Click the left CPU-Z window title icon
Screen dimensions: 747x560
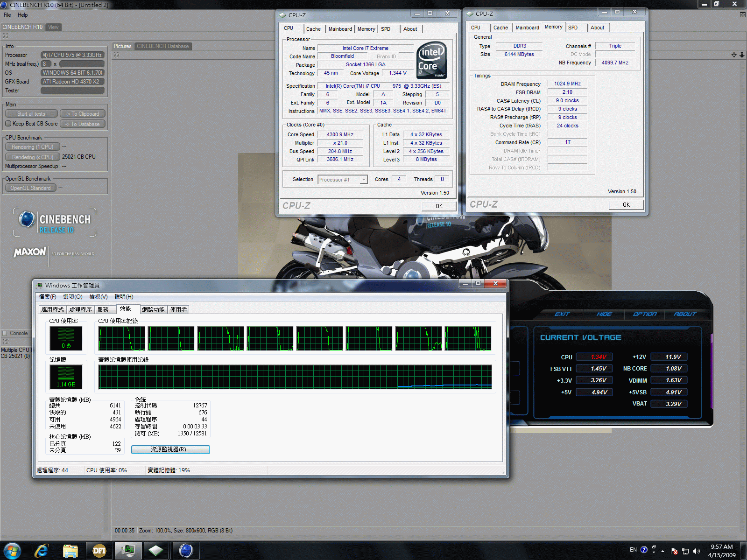point(282,15)
